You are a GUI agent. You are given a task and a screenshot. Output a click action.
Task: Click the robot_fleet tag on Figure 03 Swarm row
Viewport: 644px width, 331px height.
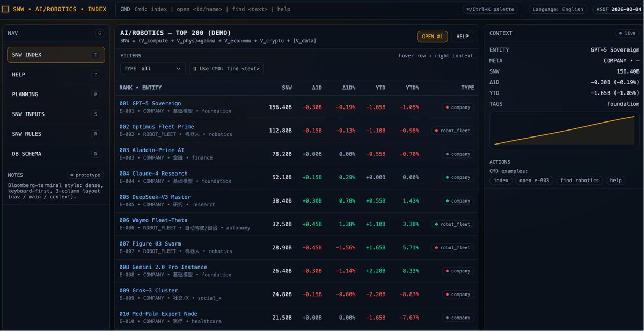point(453,248)
